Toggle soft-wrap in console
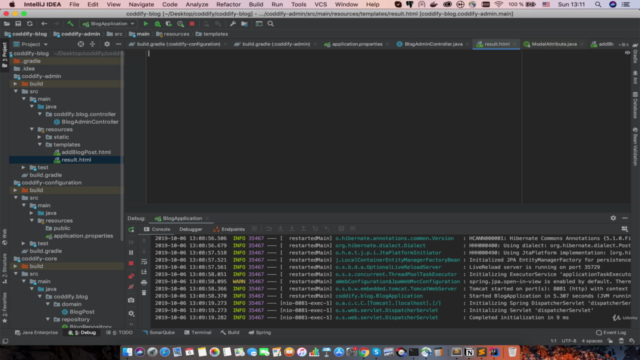Image resolution: width=640 pixels, height=360 pixels. [144, 262]
